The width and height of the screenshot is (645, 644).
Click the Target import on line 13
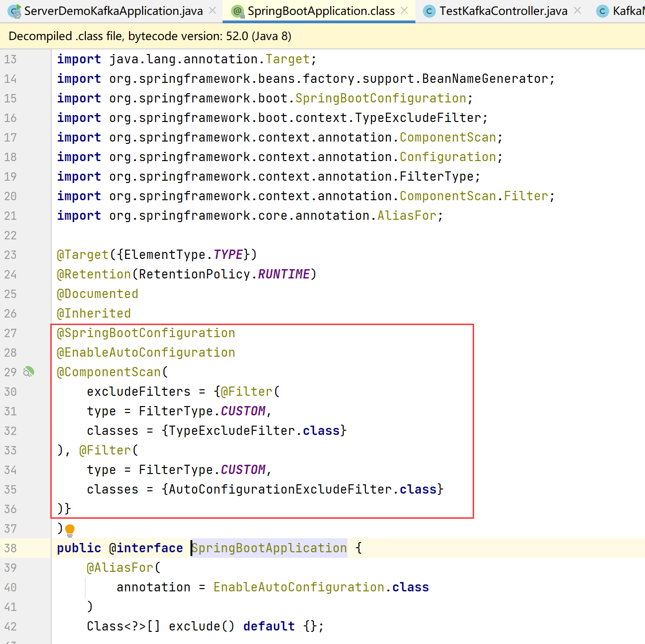(288, 59)
